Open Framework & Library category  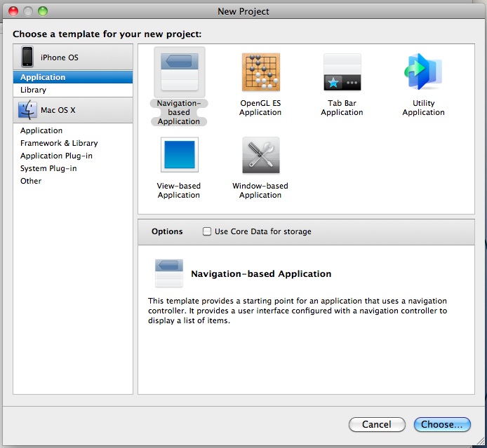pyautogui.click(x=73, y=143)
